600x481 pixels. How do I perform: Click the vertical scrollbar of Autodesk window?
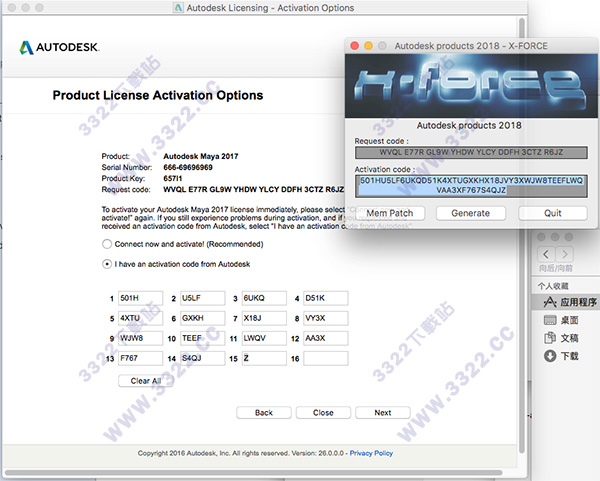521,234
